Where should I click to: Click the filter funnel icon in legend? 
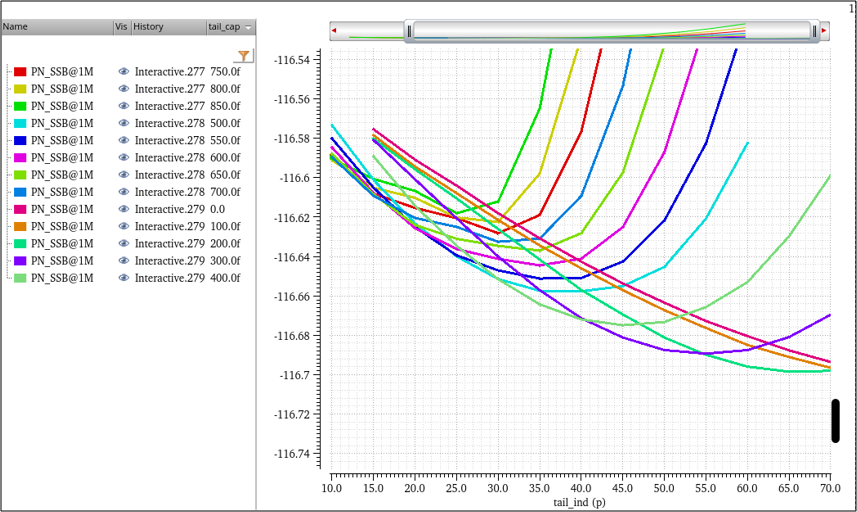point(243,56)
